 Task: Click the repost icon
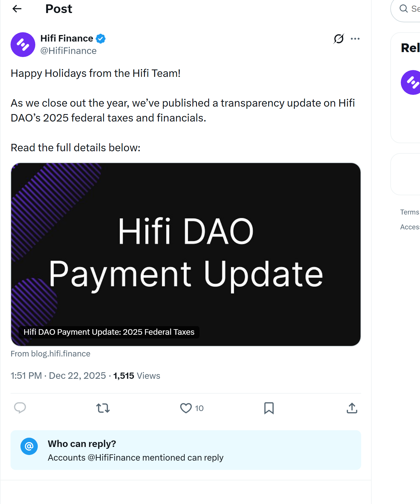pyautogui.click(x=103, y=409)
